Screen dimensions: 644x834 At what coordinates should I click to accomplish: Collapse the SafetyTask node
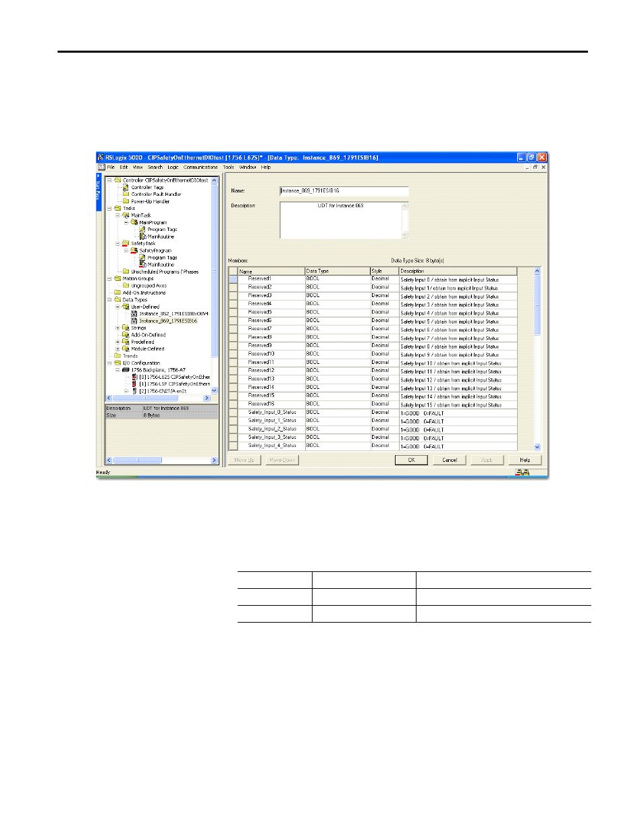click(117, 243)
